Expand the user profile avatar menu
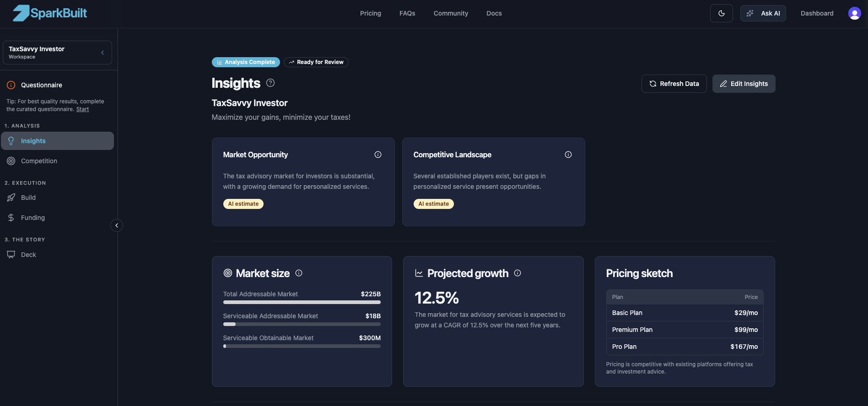 (x=854, y=13)
